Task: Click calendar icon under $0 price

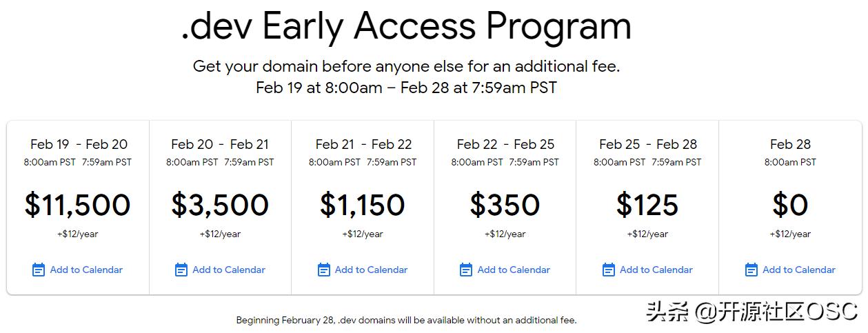Action: click(x=751, y=270)
